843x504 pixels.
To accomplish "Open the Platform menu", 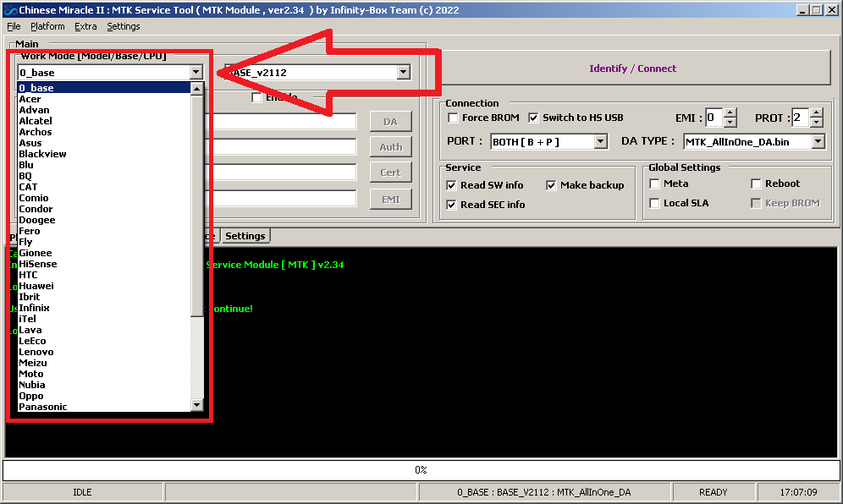I will tap(47, 26).
